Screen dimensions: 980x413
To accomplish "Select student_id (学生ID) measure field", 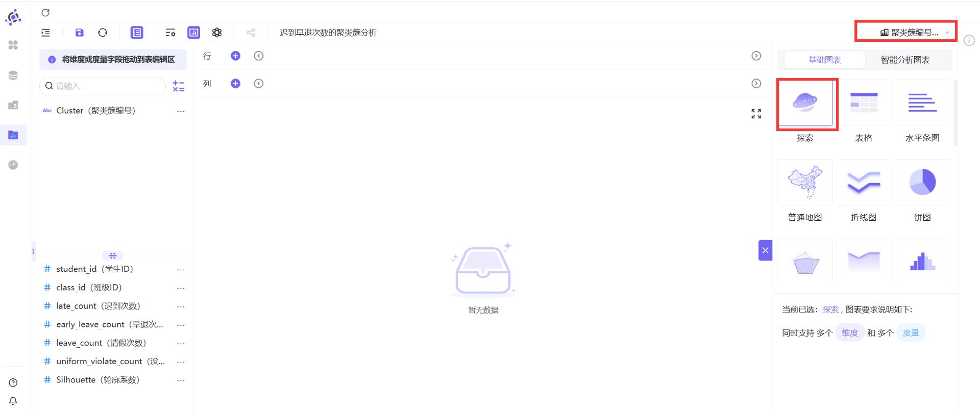I will (94, 269).
